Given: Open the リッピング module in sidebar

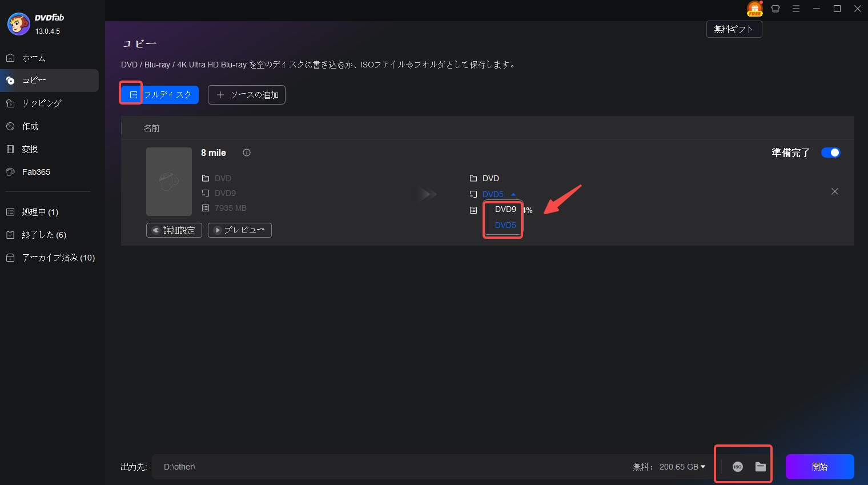Looking at the screenshot, I should click(x=41, y=103).
